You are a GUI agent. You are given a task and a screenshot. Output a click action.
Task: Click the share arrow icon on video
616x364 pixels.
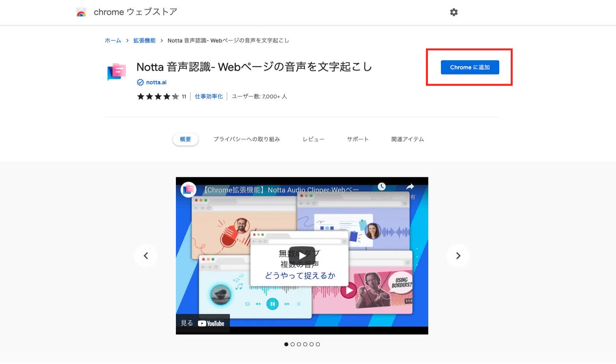[410, 187]
